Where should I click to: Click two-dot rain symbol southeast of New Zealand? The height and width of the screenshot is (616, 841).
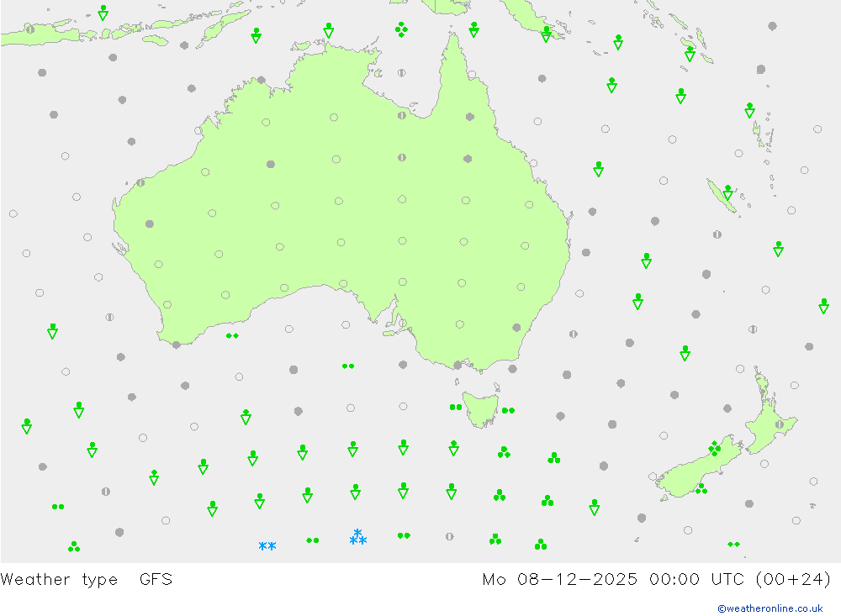[x=733, y=545]
